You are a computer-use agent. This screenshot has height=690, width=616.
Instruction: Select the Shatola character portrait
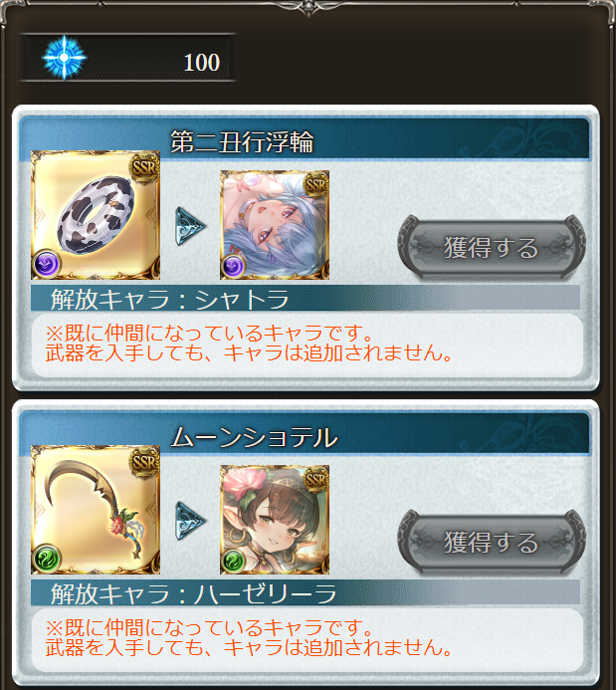point(275,225)
